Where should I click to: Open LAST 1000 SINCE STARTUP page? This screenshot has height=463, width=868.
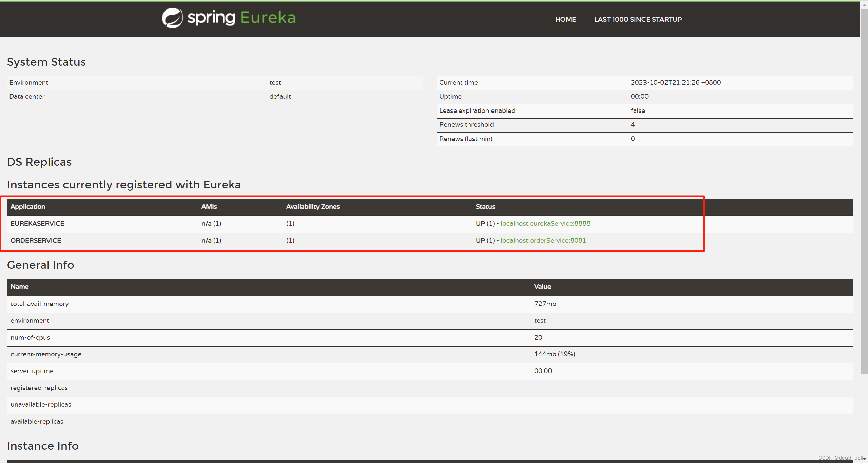(x=638, y=19)
